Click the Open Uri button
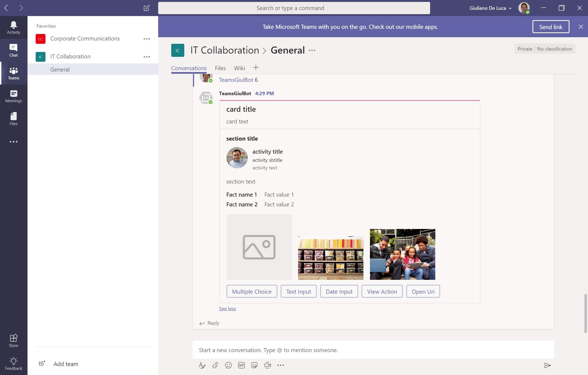The height and width of the screenshot is (375, 588). [x=423, y=291]
